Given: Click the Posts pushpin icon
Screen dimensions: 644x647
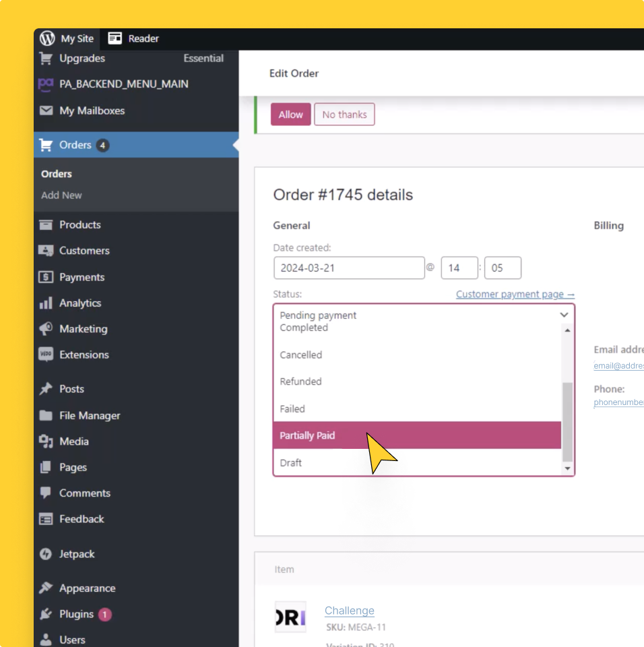Looking at the screenshot, I should point(46,389).
